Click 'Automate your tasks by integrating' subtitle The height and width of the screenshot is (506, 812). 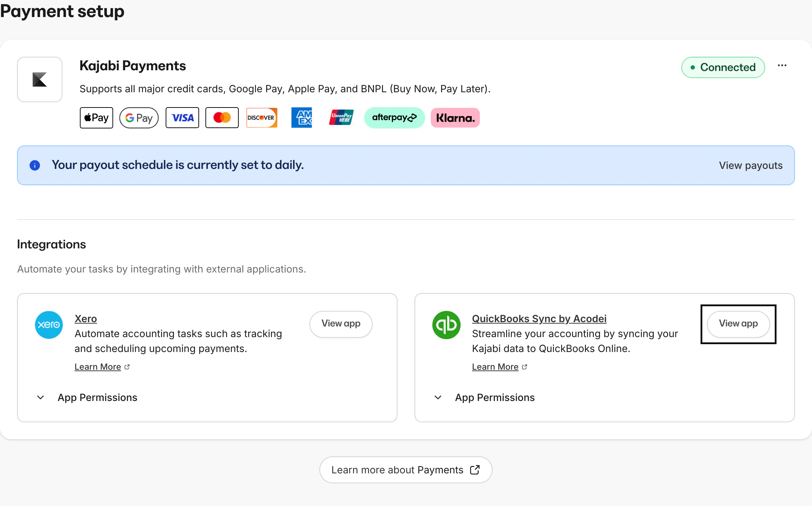coord(161,269)
